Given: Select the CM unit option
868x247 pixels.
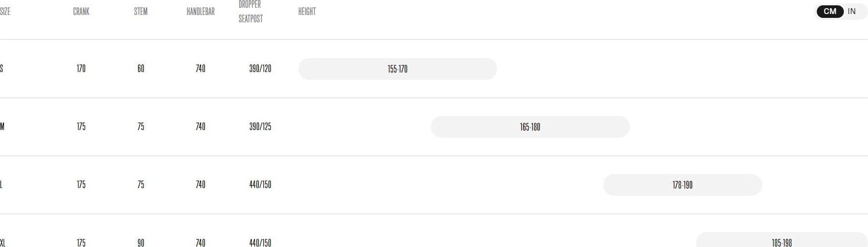Looking at the screenshot, I should tap(830, 12).
